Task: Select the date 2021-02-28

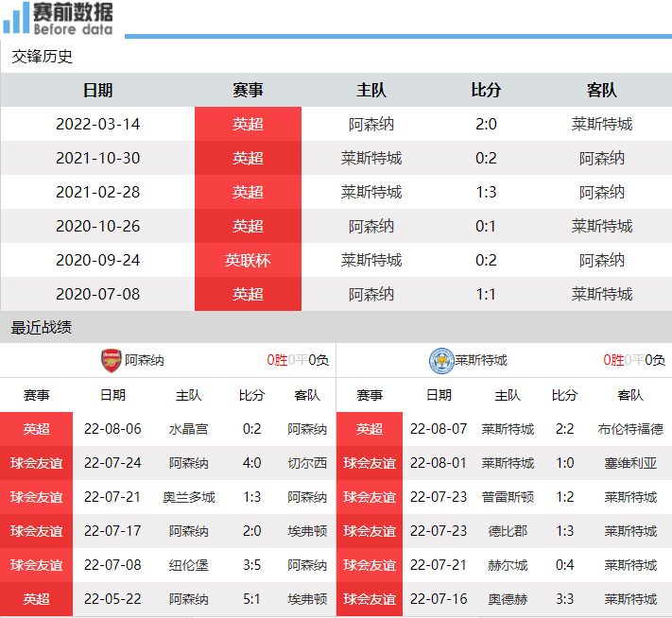Action: pyautogui.click(x=97, y=192)
